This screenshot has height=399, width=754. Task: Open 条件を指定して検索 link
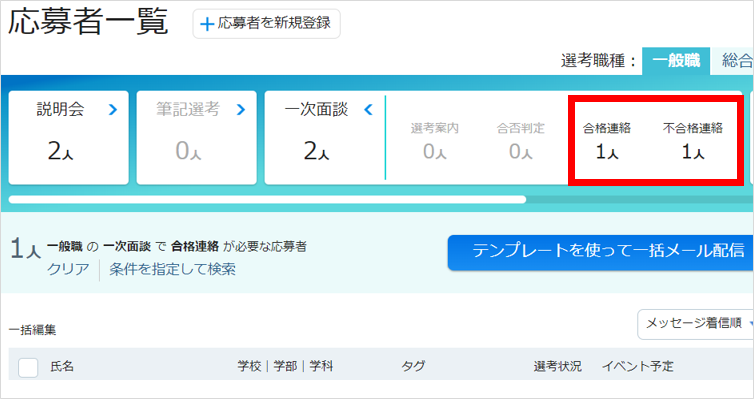(172, 269)
